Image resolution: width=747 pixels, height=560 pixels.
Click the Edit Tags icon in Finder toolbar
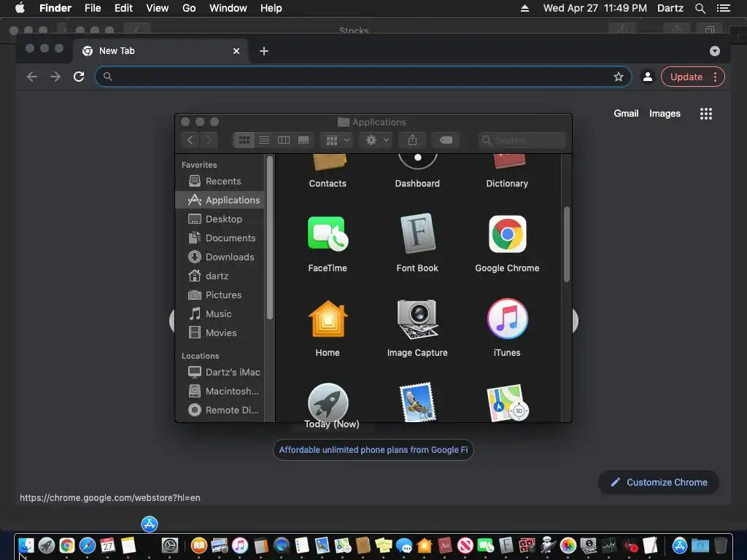446,140
